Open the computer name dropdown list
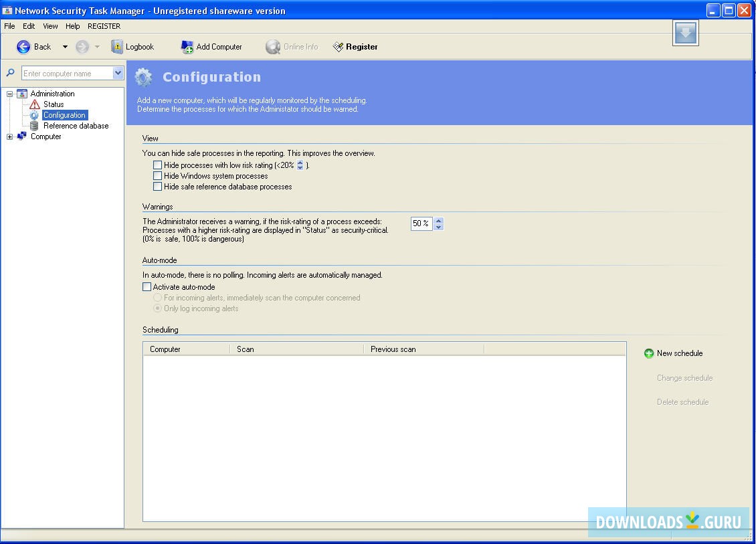756x544 pixels. (118, 74)
